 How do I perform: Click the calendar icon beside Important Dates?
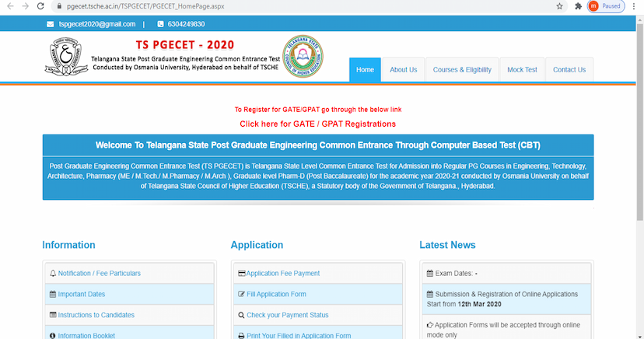[53, 294]
